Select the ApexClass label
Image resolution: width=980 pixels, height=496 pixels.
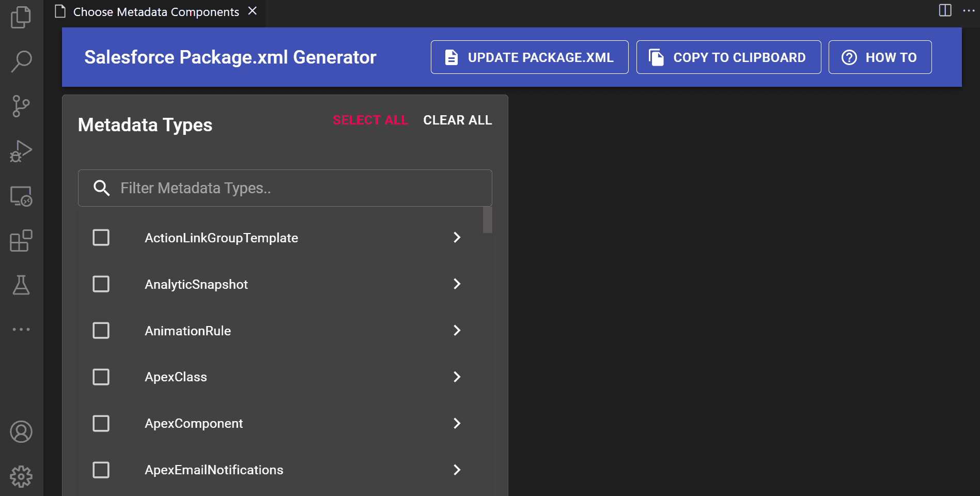[176, 377]
